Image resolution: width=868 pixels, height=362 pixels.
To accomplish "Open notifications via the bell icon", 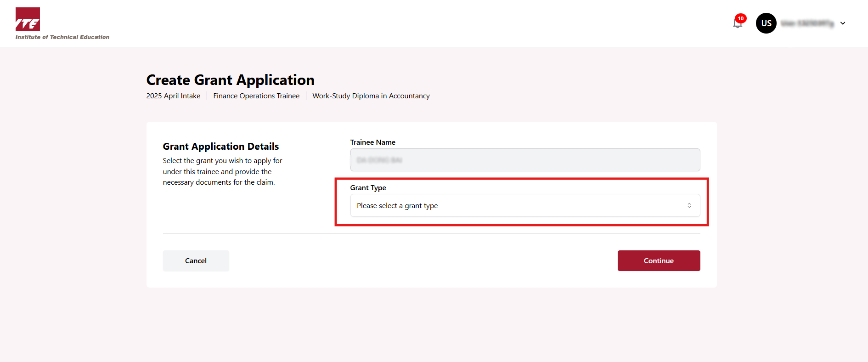I will pyautogui.click(x=737, y=24).
